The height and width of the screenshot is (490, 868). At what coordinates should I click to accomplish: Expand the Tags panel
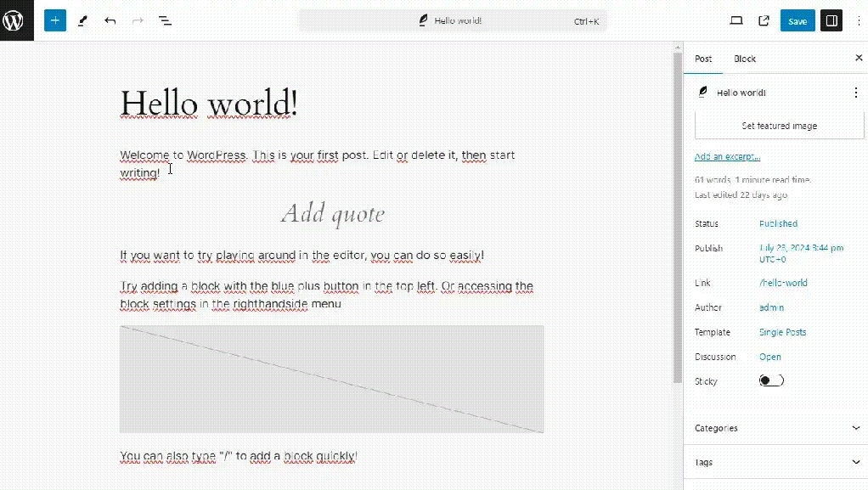tap(775, 462)
